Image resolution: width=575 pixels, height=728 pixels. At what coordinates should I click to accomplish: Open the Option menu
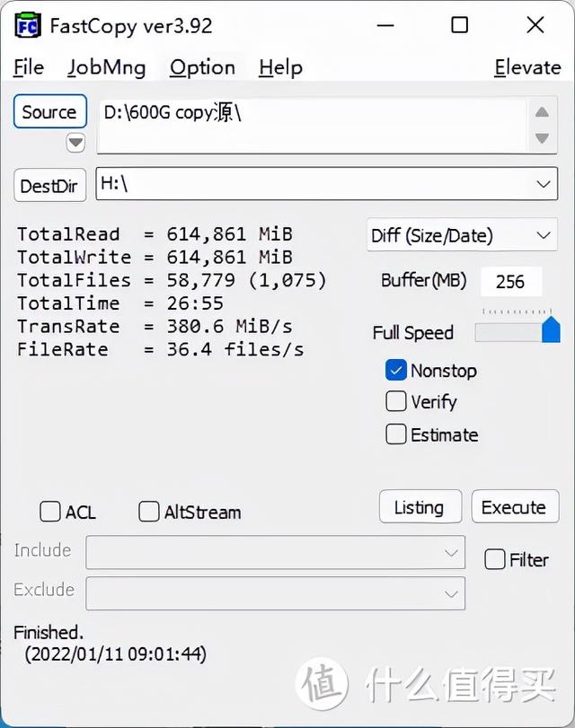pyautogui.click(x=202, y=68)
